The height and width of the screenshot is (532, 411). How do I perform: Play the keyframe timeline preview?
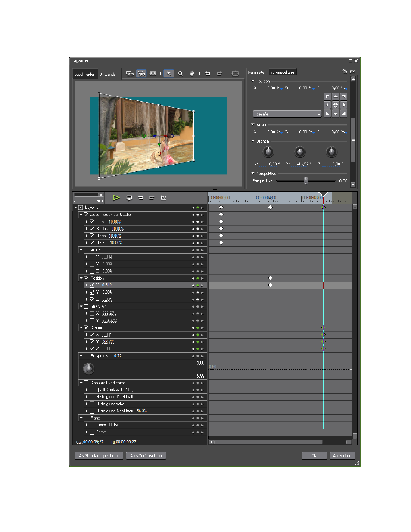[x=116, y=198]
